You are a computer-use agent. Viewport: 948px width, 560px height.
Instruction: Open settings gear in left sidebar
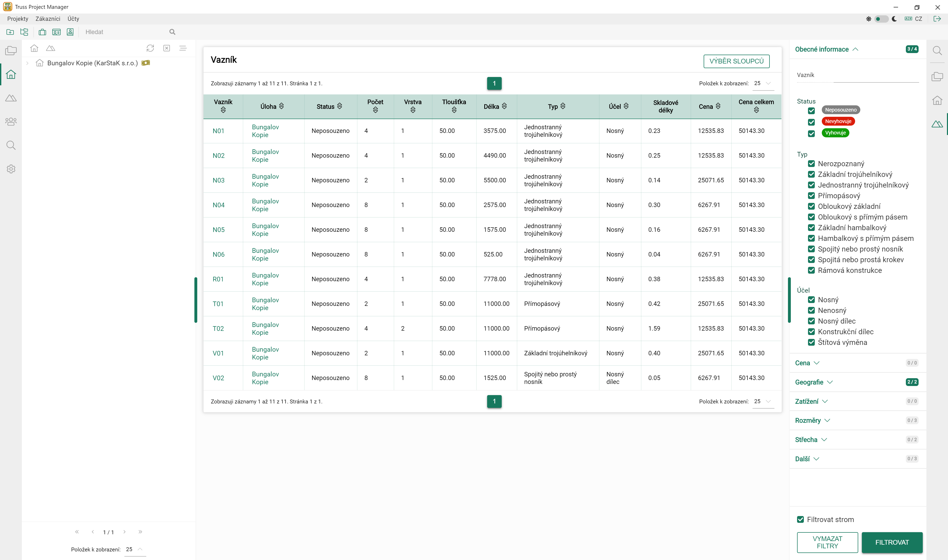(x=11, y=169)
